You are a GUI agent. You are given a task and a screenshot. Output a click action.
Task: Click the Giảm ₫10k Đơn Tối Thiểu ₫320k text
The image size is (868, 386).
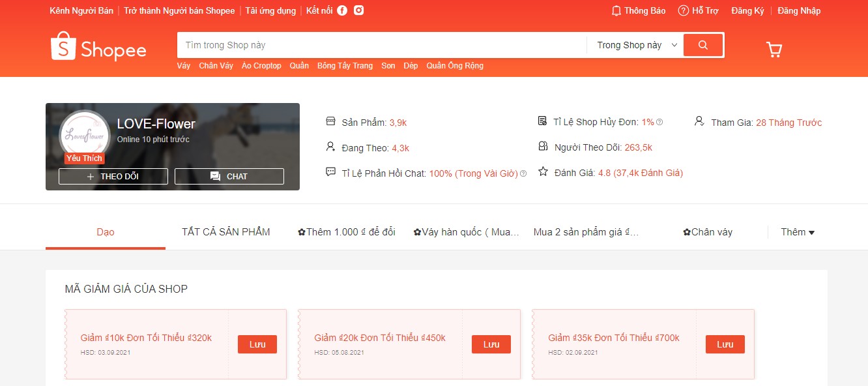146,338
